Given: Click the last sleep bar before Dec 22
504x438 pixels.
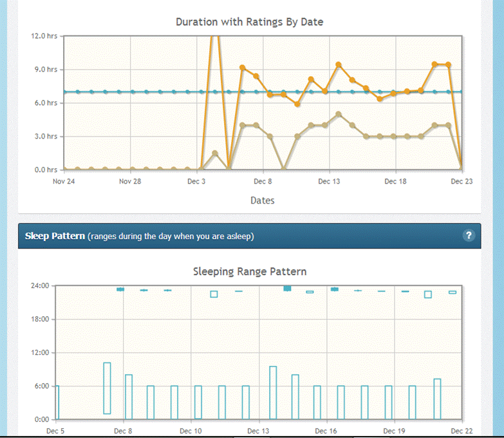Looking at the screenshot, I should (437, 399).
